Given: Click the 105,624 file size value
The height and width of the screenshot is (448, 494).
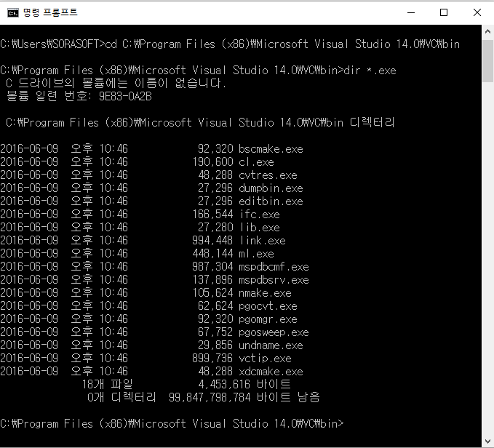Looking at the screenshot, I should pyautogui.click(x=212, y=293).
